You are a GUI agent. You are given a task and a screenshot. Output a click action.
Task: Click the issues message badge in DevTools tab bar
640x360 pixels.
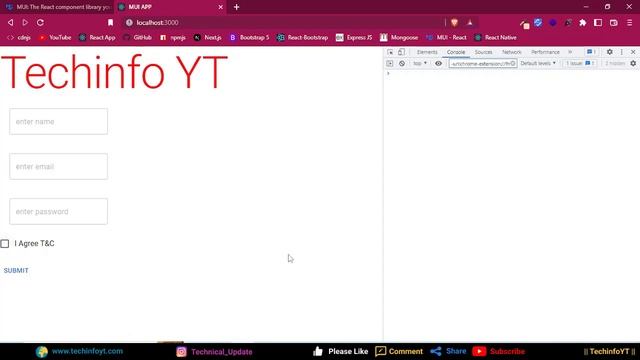coord(591,52)
